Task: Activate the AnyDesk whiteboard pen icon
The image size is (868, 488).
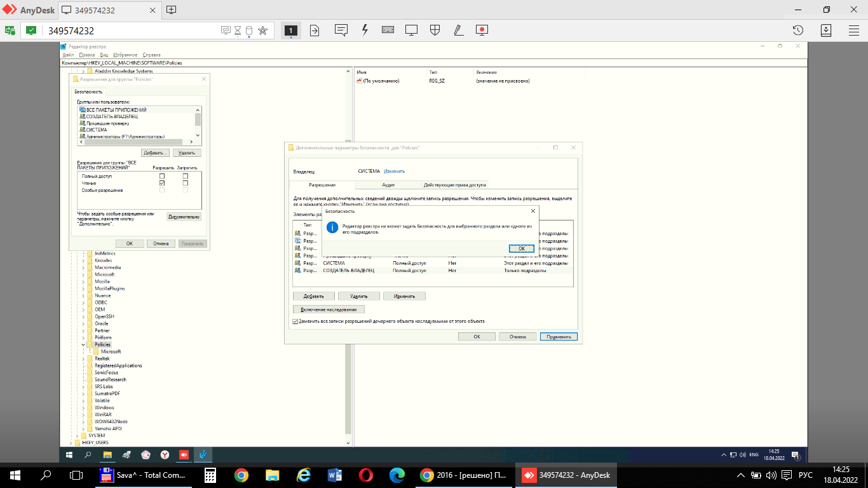Action: point(458,30)
